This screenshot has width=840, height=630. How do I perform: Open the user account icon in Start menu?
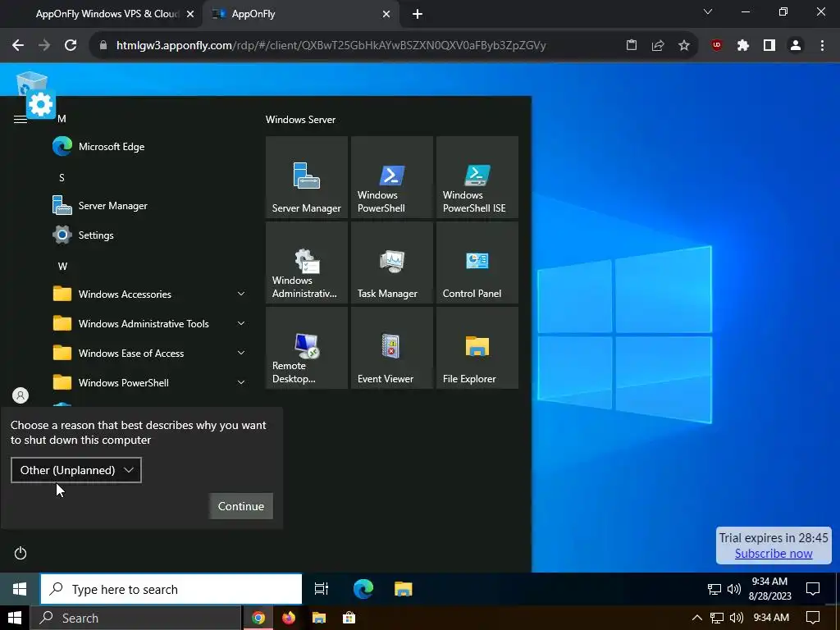click(x=21, y=395)
